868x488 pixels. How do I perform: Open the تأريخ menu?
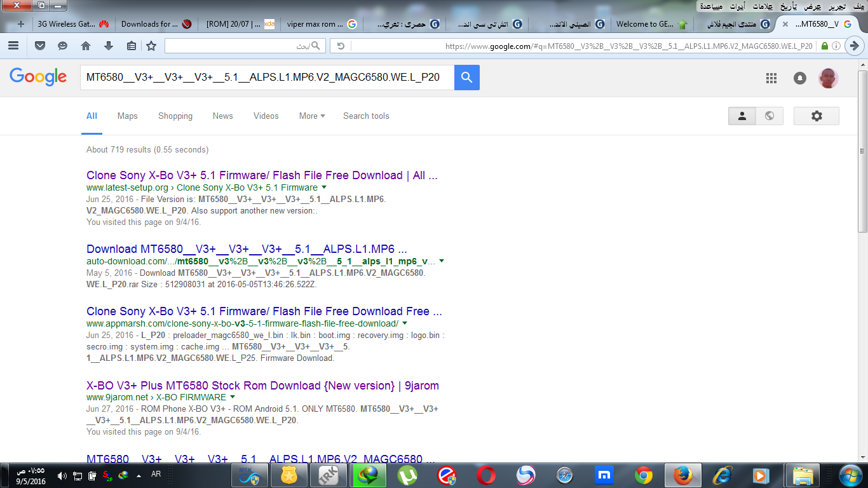click(x=789, y=6)
